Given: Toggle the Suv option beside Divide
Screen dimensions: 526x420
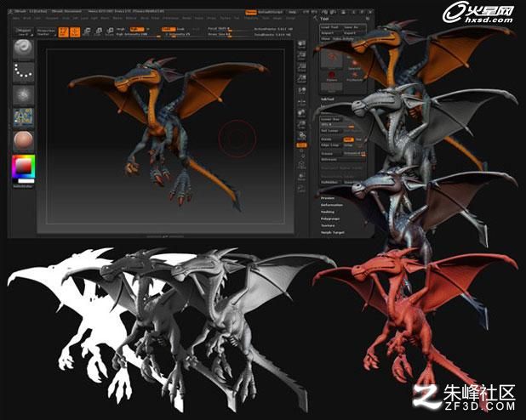Looking at the screenshot, I should coord(358,139).
